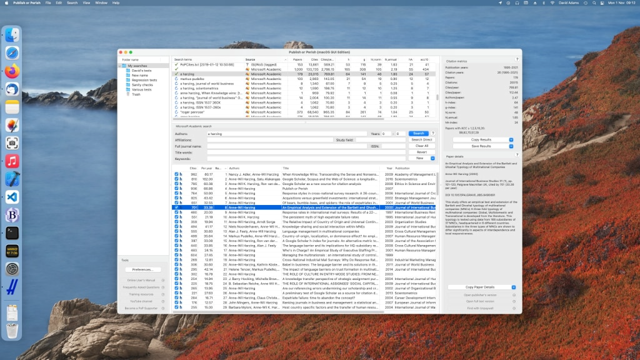
Task: Click into the ISSN input field
Action: [x=393, y=146]
